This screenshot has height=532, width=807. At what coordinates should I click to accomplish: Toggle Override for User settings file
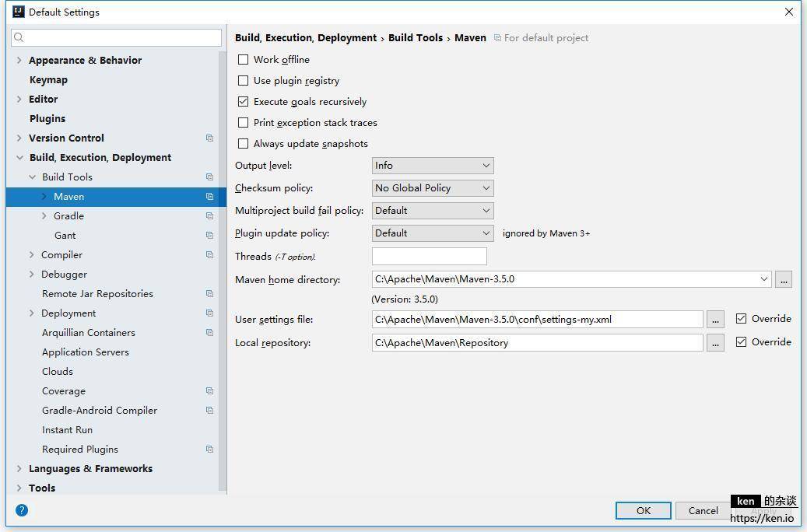click(x=741, y=318)
